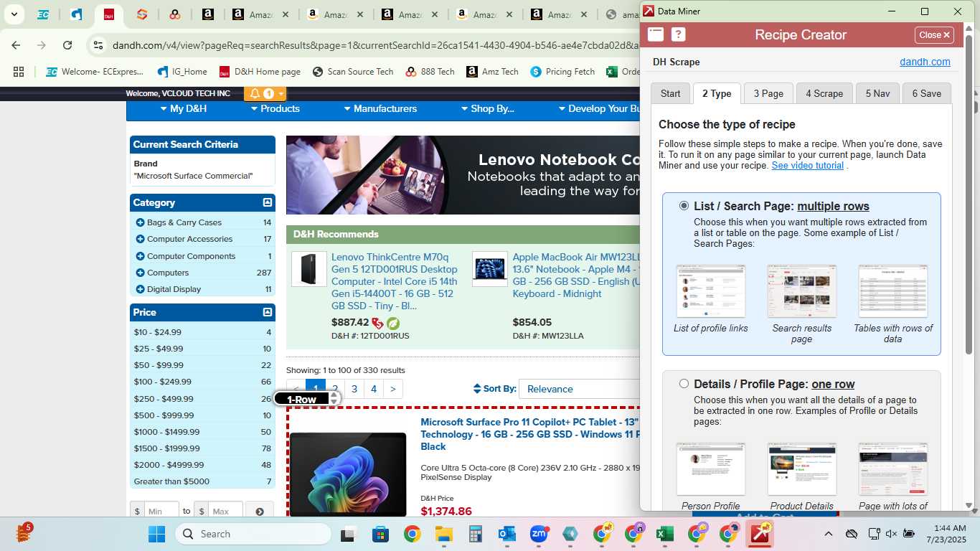This screenshot has height=551, width=980.
Task: Go to results page 4
Action: [374, 389]
